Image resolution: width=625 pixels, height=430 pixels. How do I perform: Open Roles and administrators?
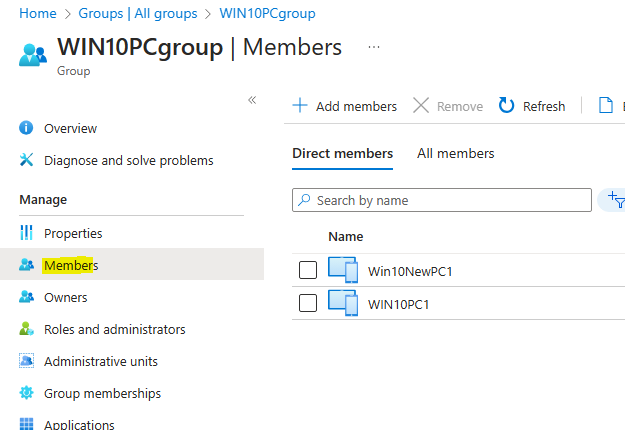[114, 329]
